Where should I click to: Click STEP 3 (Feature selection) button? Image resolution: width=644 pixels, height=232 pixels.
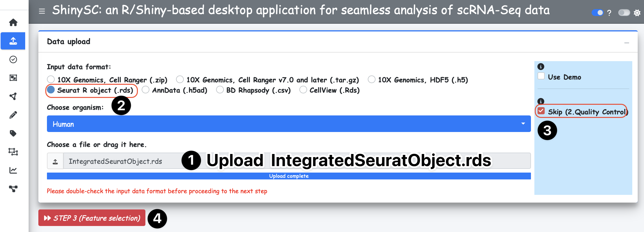(92, 218)
